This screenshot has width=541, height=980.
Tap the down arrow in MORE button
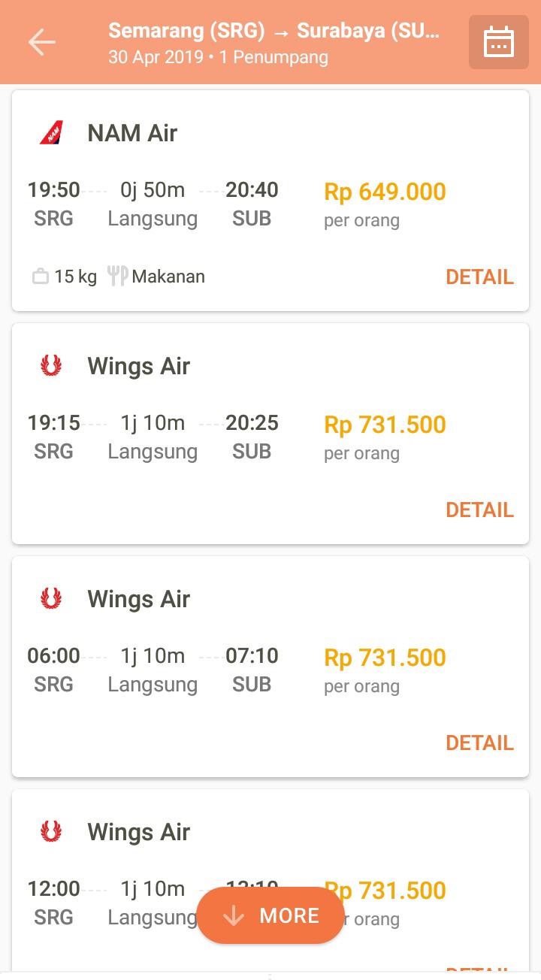(x=234, y=915)
